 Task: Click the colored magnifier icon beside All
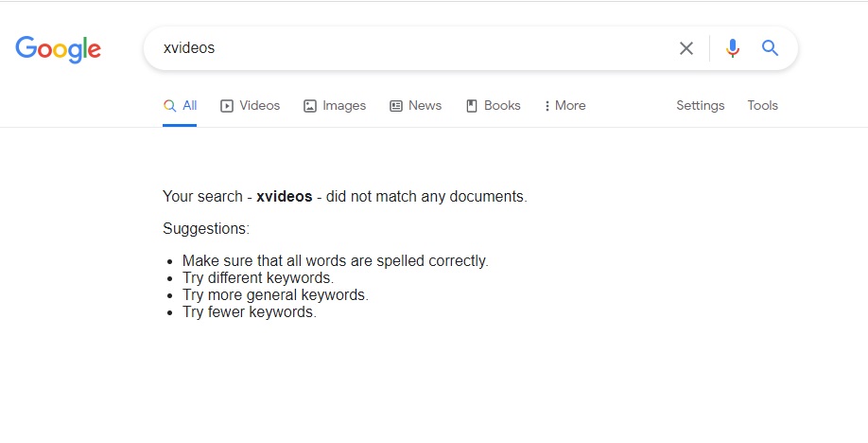[x=170, y=106]
